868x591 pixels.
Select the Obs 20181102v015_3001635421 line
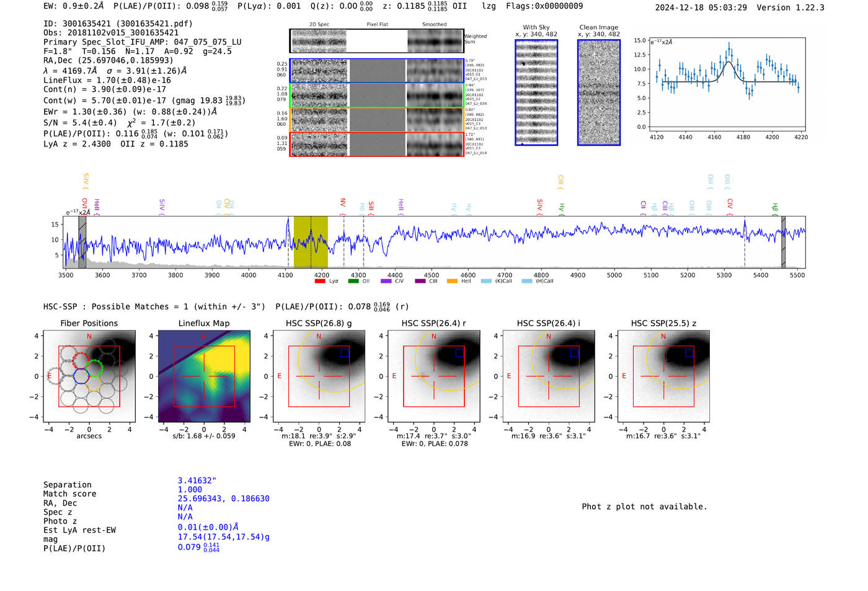[111, 33]
